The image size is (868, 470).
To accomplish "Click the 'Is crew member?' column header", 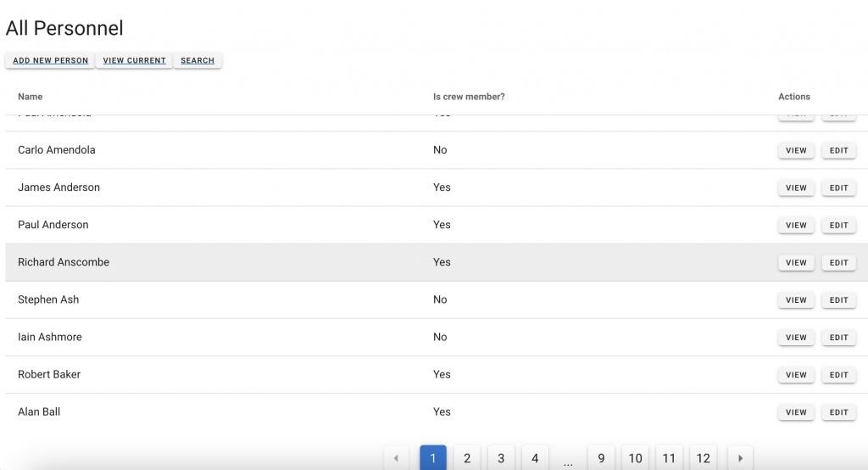I will [x=469, y=97].
